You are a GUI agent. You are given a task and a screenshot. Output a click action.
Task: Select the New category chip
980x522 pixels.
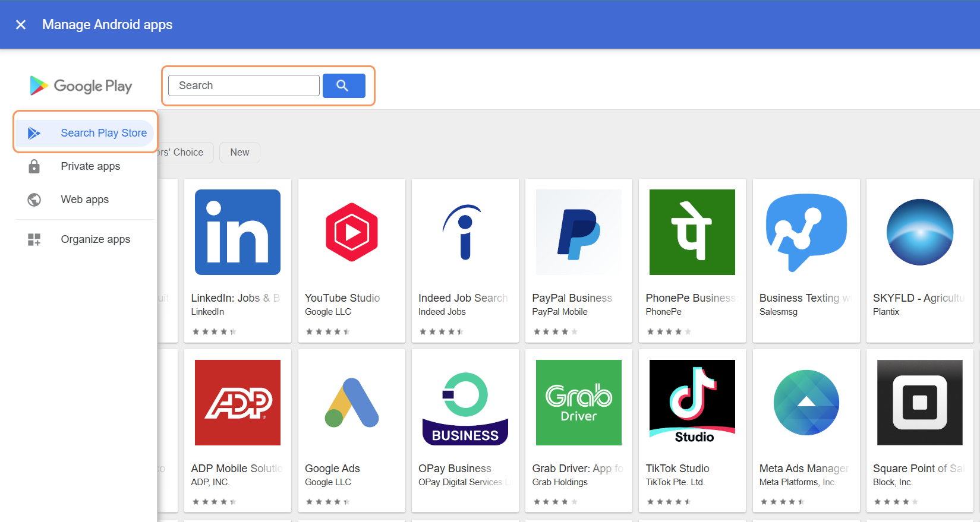[x=240, y=153]
